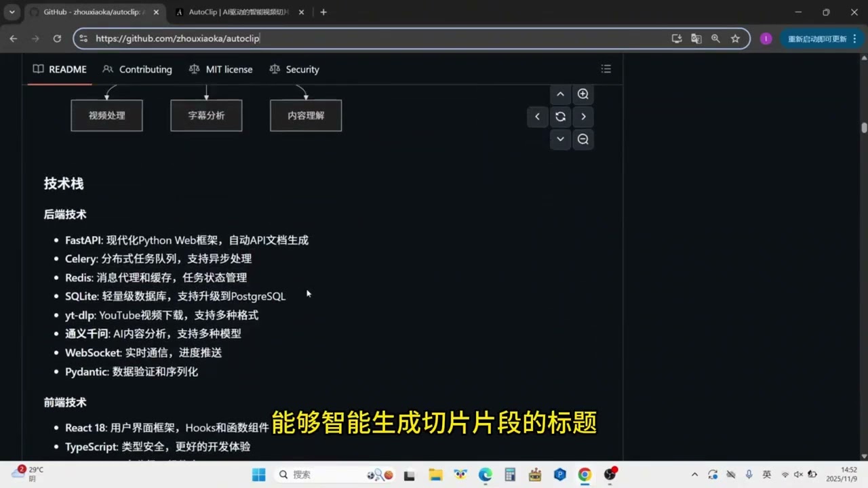Switch to the MIT license tab

[221, 69]
